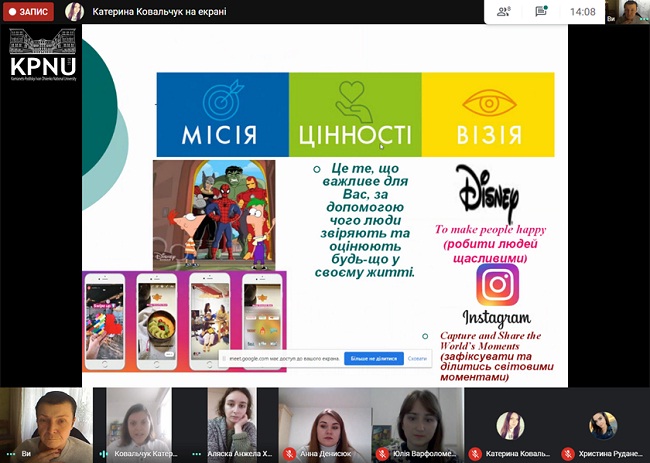The width and height of the screenshot is (650, 463).
Task: Click the muted mic icon on Аліна Денисюк's tile
Action: [x=289, y=453]
